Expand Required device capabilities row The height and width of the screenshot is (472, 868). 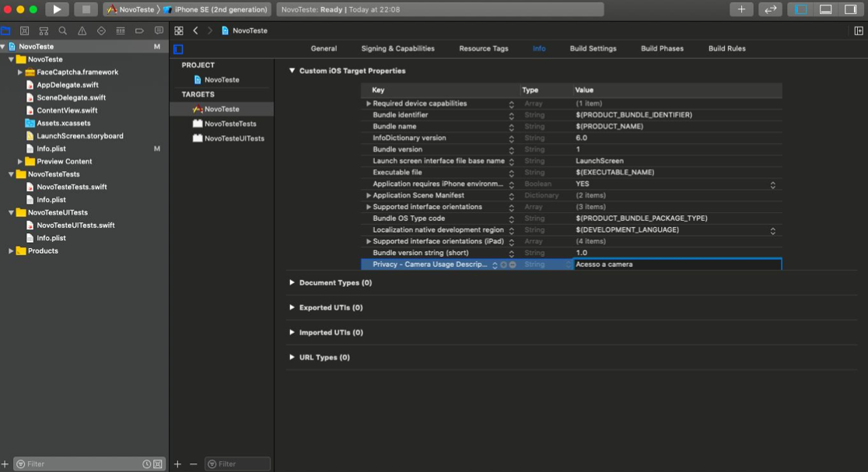tap(368, 103)
